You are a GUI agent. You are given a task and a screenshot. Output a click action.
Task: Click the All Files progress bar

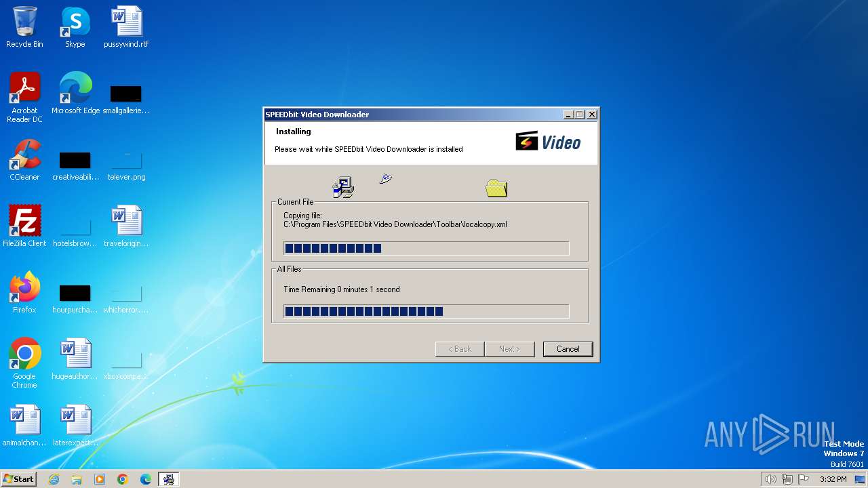pos(426,311)
